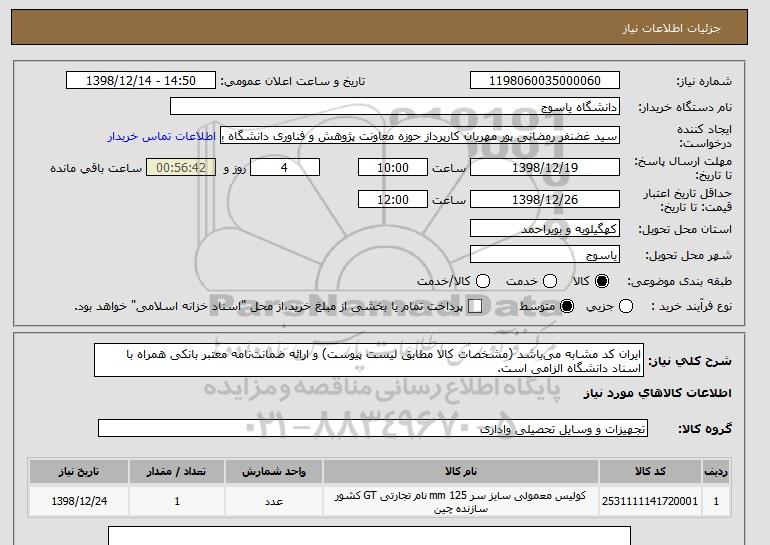Image resolution: width=770 pixels, height=545 pixels.
Task: Click the announcement date field 1398/12/14 - 14:50
Action: point(141,81)
